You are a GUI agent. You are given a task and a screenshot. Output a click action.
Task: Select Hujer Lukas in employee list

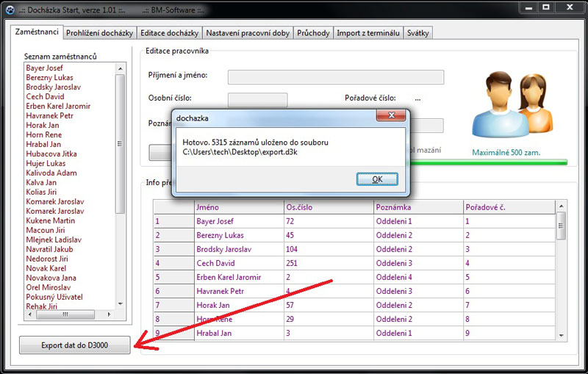click(x=46, y=163)
